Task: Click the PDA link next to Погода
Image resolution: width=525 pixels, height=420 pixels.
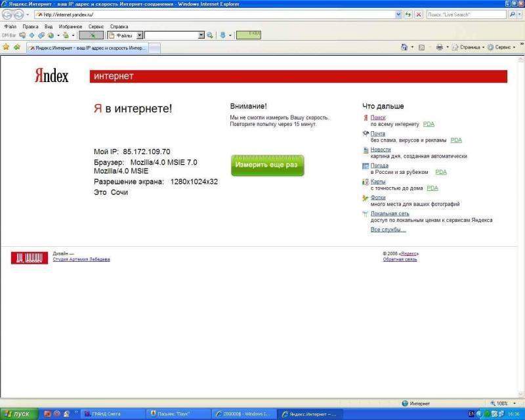Action: 440,172
